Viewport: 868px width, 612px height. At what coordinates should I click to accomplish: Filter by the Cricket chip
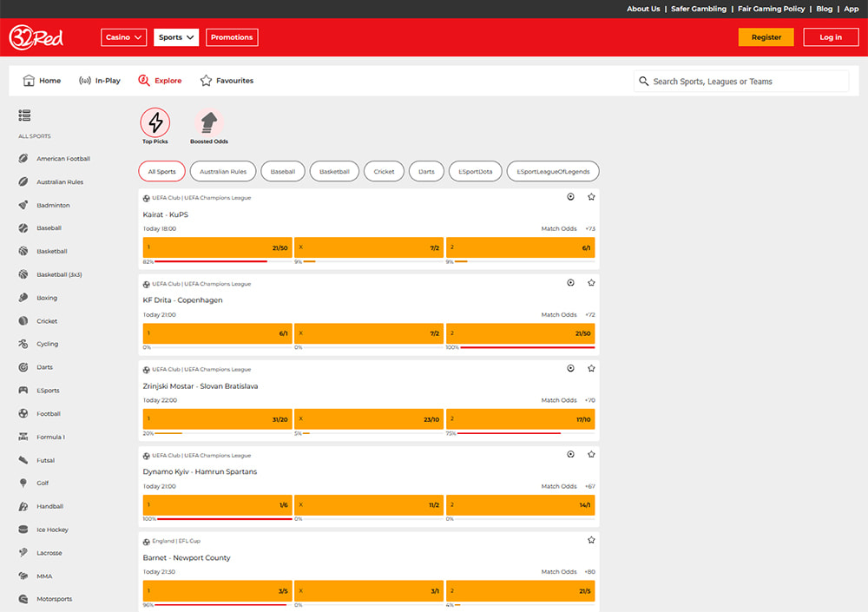pos(384,171)
